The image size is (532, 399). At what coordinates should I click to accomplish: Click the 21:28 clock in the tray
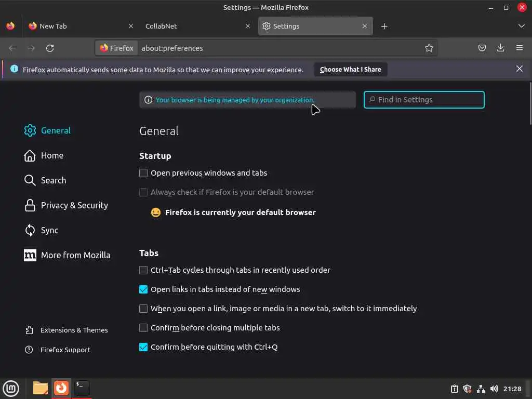(512, 389)
